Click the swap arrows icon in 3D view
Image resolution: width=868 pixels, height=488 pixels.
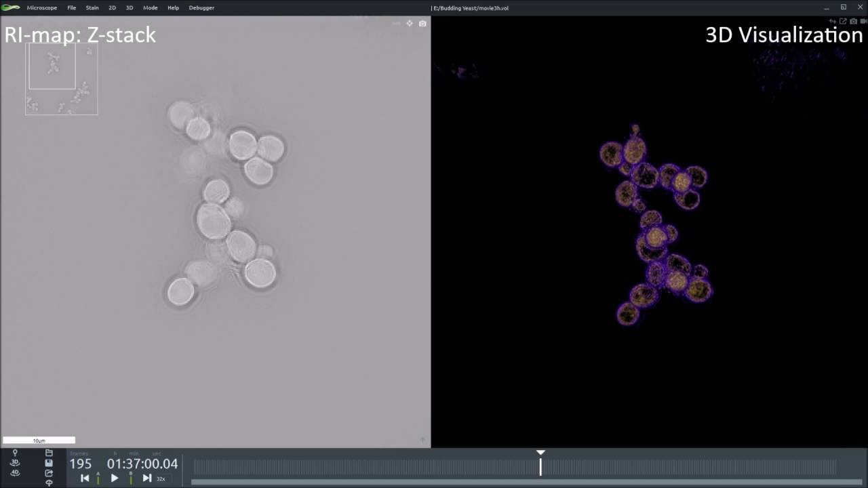click(x=833, y=22)
